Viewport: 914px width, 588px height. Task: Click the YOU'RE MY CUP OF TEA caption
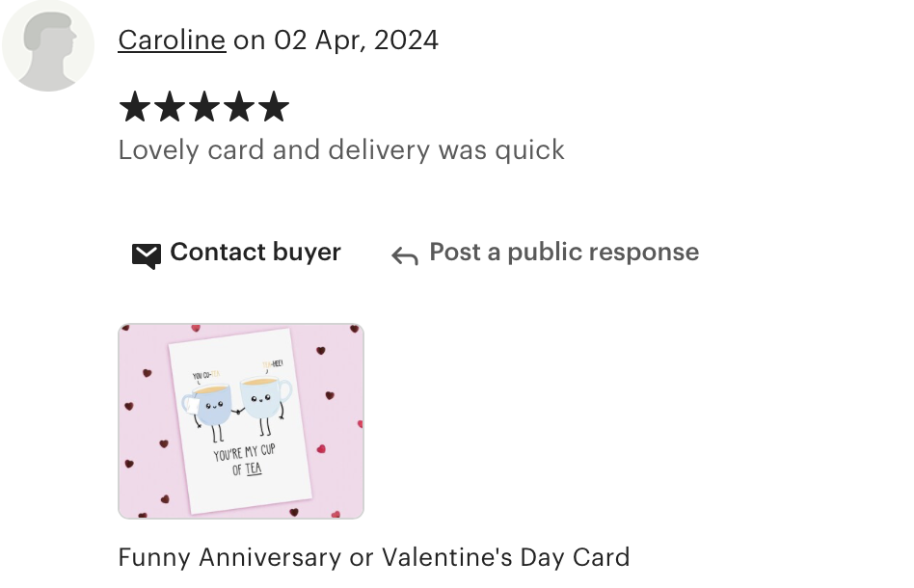[245, 461]
